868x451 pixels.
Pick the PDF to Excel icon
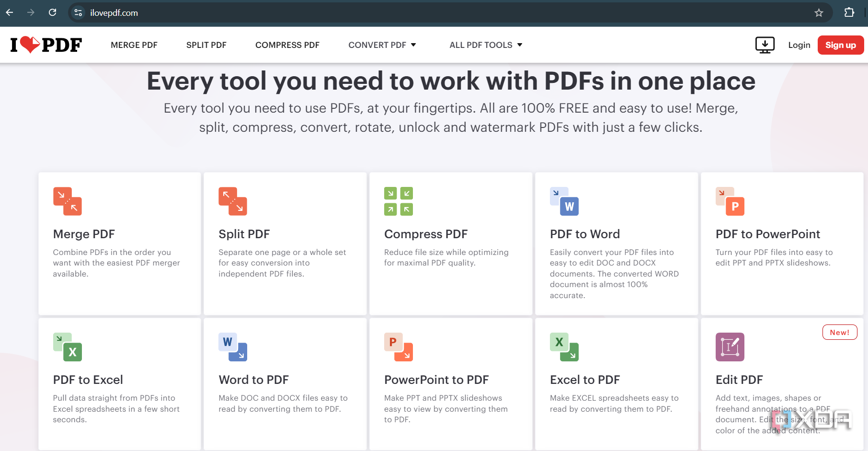pyautogui.click(x=68, y=347)
